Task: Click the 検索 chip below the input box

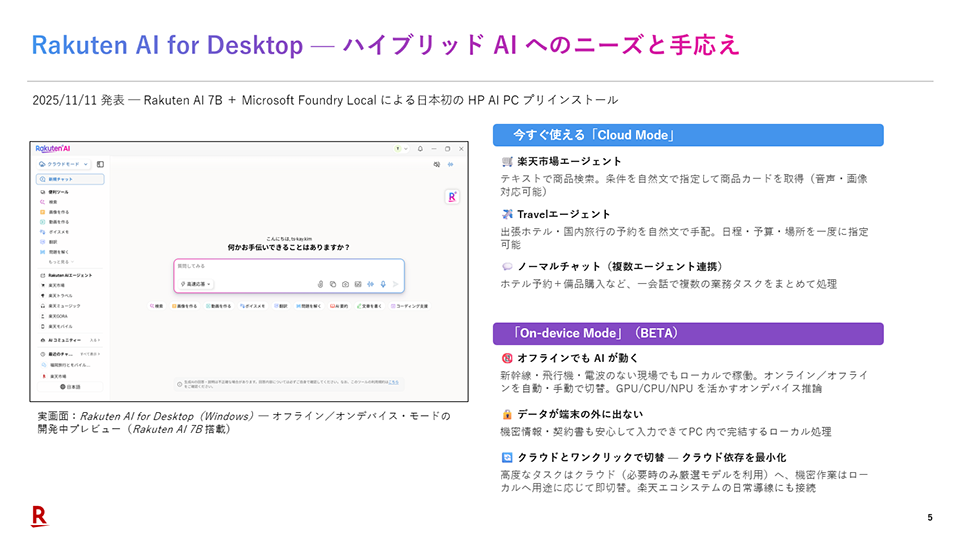Action: [157, 306]
